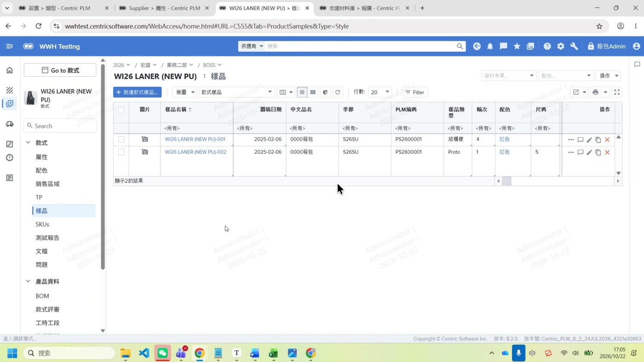
Task: Check the WI26 LANER (NEW PU)-002 row checkbox
Action: tap(121, 152)
